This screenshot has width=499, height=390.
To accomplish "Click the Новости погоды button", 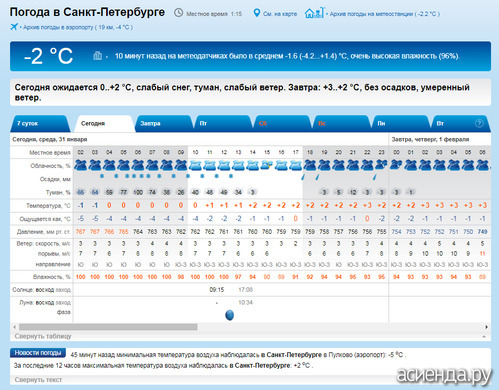I will click(38, 353).
